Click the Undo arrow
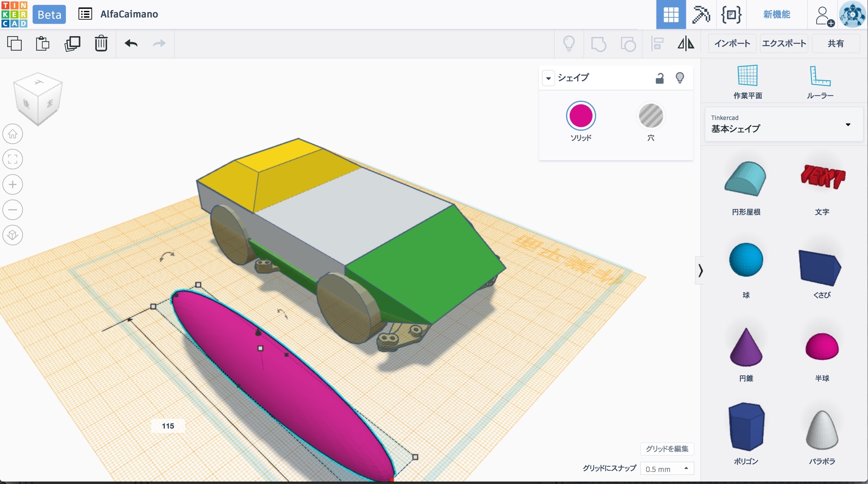Screen dimensions: 868x484 coord(131,43)
